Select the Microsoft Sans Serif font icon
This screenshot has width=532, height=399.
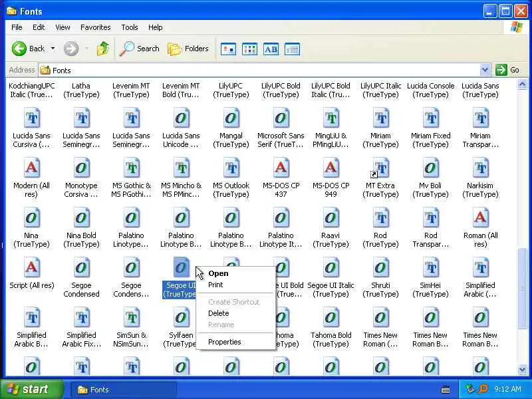point(281,118)
